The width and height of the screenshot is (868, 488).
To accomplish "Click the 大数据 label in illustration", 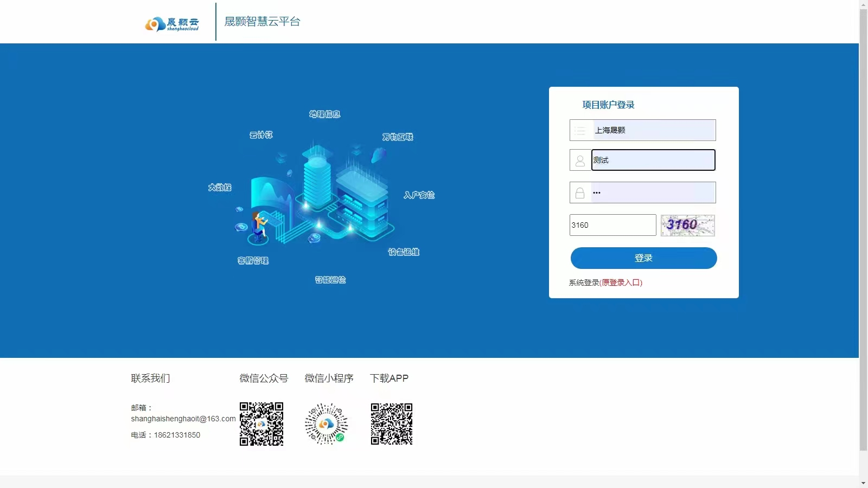I will tap(220, 187).
